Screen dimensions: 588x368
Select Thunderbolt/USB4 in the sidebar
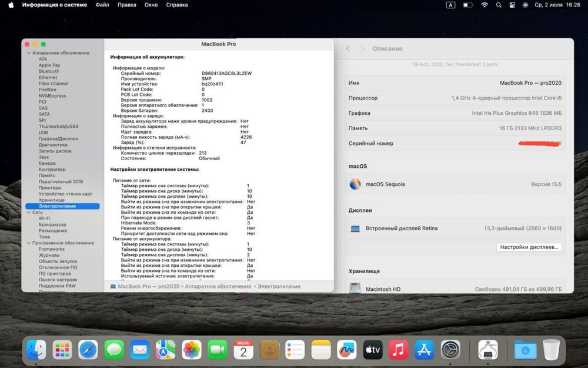click(58, 127)
